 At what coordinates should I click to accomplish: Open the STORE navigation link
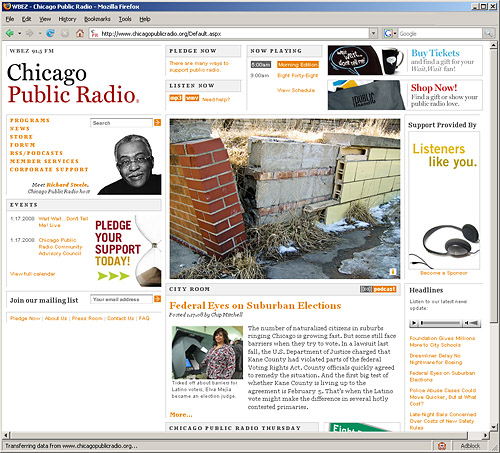point(21,137)
